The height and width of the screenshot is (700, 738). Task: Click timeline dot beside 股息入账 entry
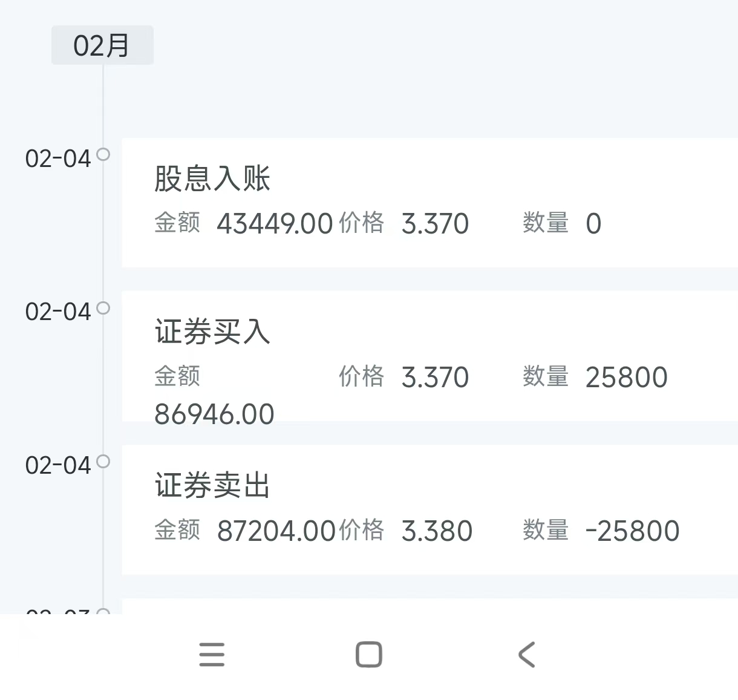[x=103, y=154]
